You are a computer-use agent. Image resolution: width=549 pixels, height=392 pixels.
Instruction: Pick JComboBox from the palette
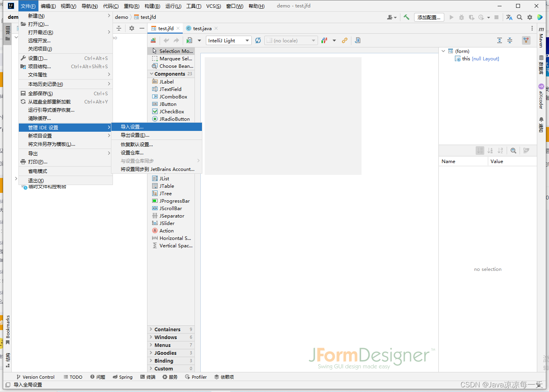click(x=171, y=96)
